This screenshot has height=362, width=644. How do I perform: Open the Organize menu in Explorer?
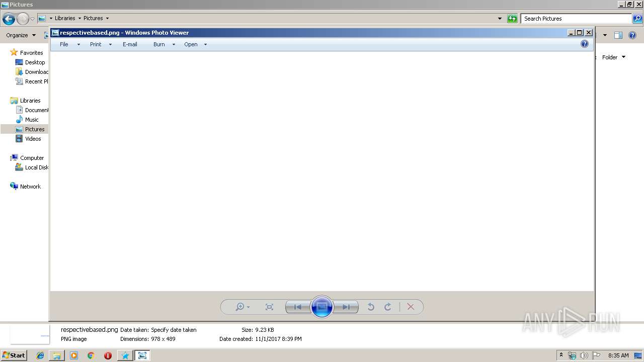tap(21, 35)
